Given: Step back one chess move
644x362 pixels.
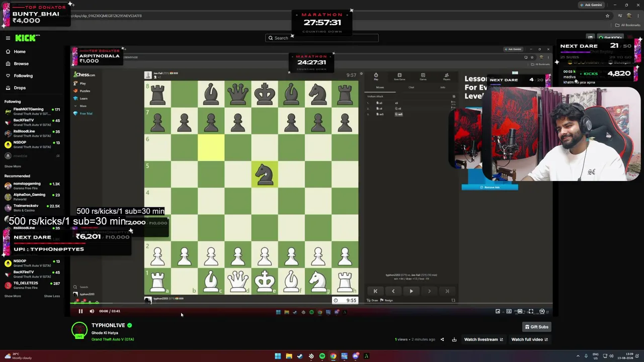Looking at the screenshot, I should pyautogui.click(x=393, y=291).
